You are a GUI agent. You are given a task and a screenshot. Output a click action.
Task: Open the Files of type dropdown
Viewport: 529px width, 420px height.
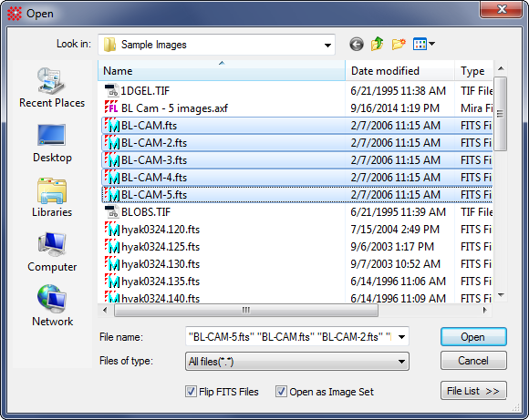[297, 362]
